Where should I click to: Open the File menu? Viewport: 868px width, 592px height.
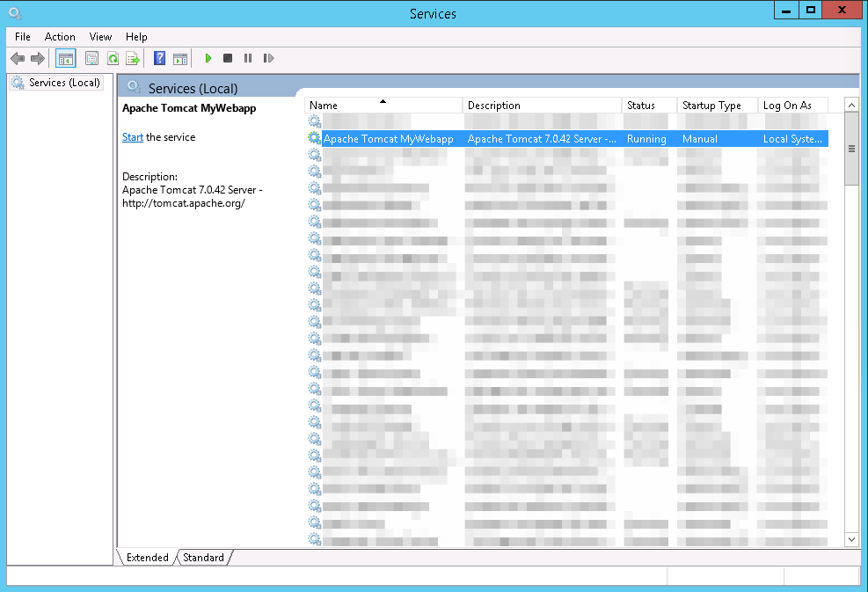[x=23, y=37]
